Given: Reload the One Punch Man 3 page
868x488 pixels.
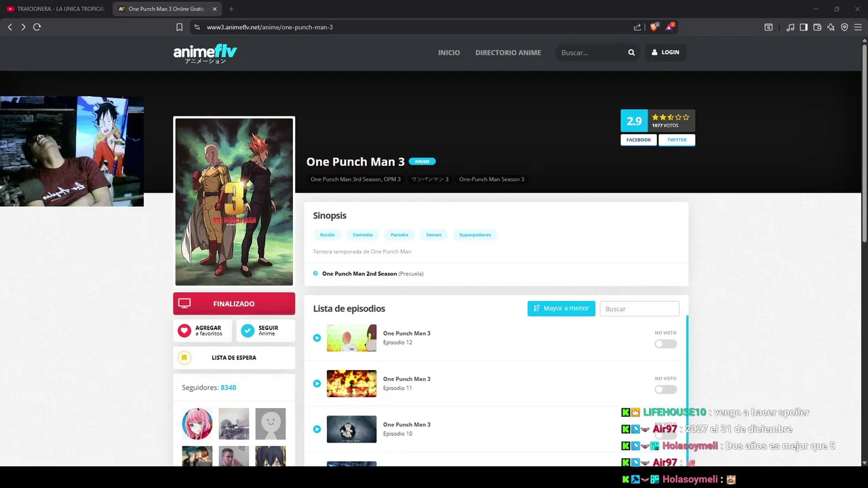Looking at the screenshot, I should click(x=37, y=27).
